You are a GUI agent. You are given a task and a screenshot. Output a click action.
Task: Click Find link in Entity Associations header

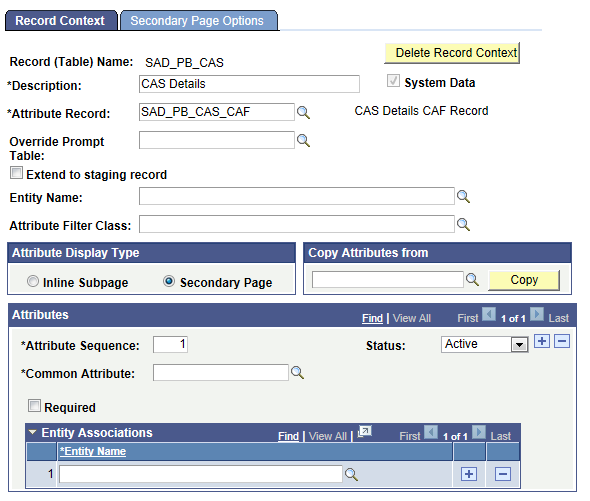[x=288, y=436]
